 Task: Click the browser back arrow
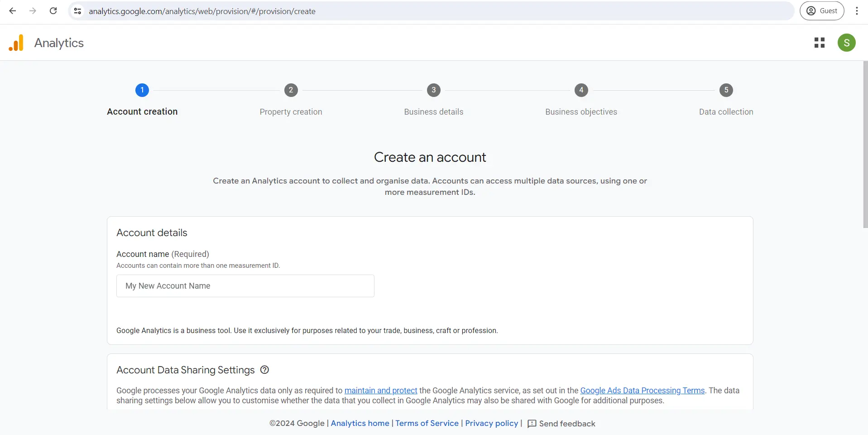[13, 11]
